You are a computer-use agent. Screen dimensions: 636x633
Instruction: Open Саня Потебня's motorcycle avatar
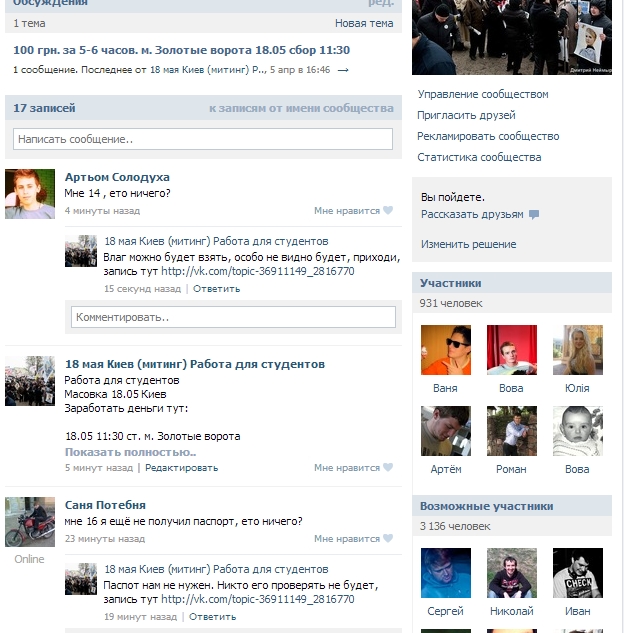[30, 522]
